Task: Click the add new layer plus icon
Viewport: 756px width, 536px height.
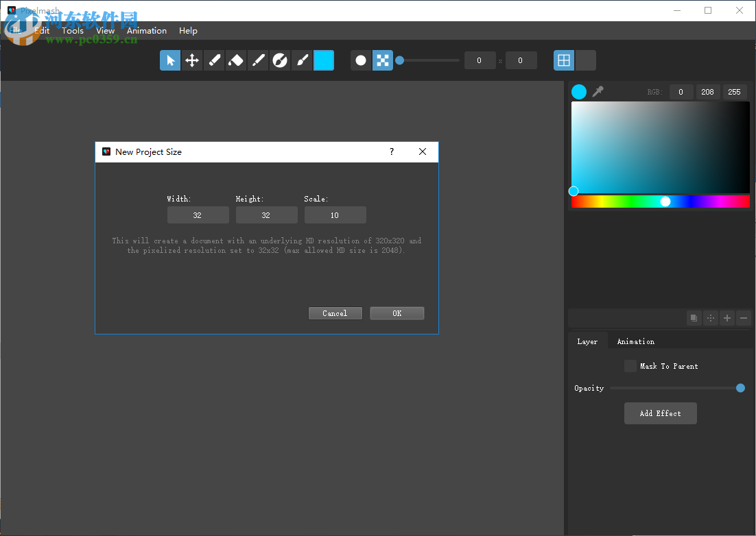Action: point(727,317)
